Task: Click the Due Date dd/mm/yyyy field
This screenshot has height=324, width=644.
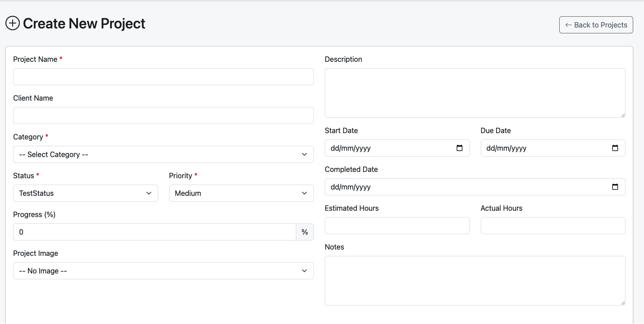Action: point(553,148)
